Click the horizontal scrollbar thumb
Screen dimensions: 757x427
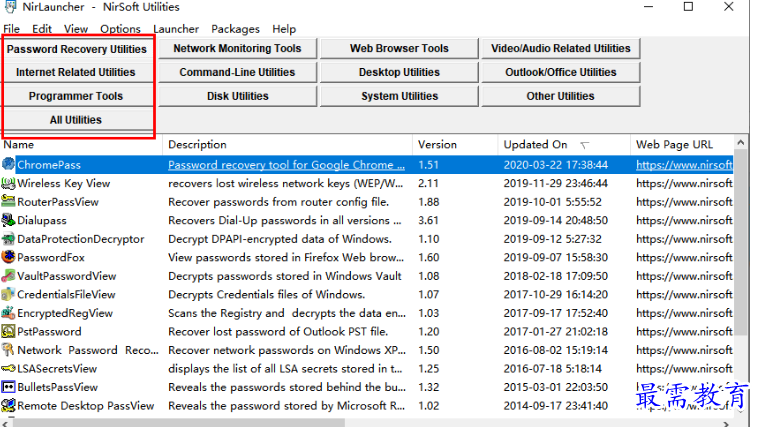(x=179, y=423)
